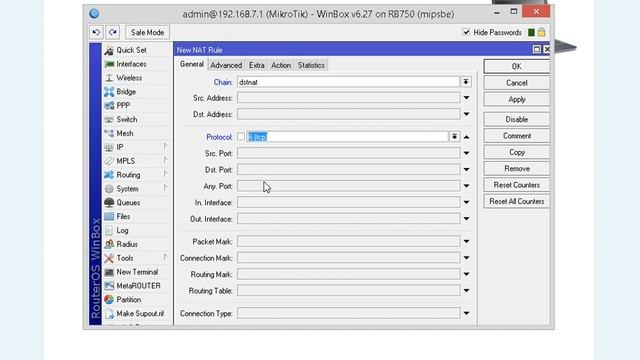The height and width of the screenshot is (360, 640).
Task: Toggle the Protocol invert checkbox
Action: pos(241,137)
